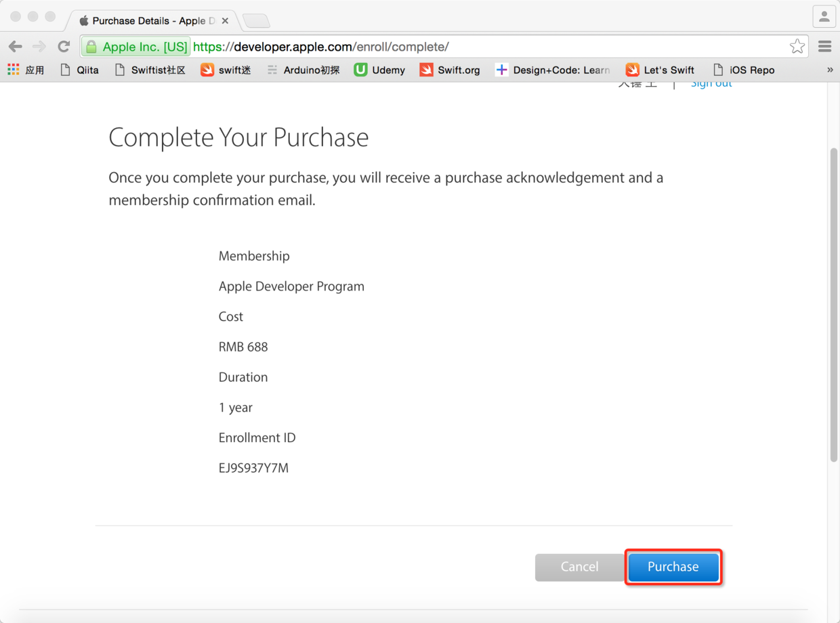Click the Apple Developer Program text
The image size is (840, 623).
(x=291, y=286)
